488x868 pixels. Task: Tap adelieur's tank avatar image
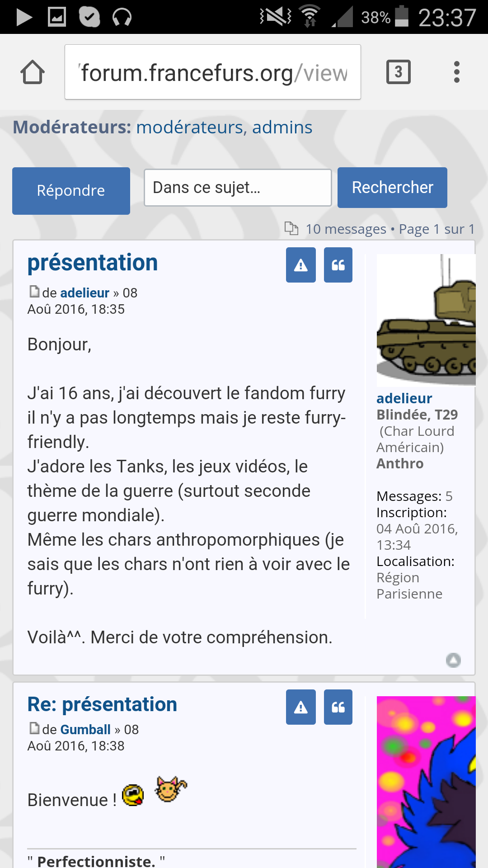pyautogui.click(x=426, y=320)
